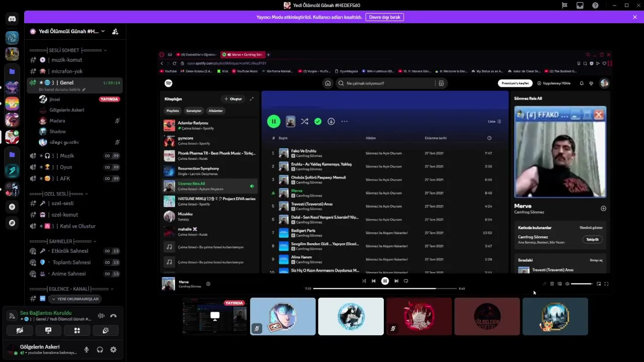Collapse the EGLENCE - KANALI category
644x362 pixels.
[x=71, y=289]
